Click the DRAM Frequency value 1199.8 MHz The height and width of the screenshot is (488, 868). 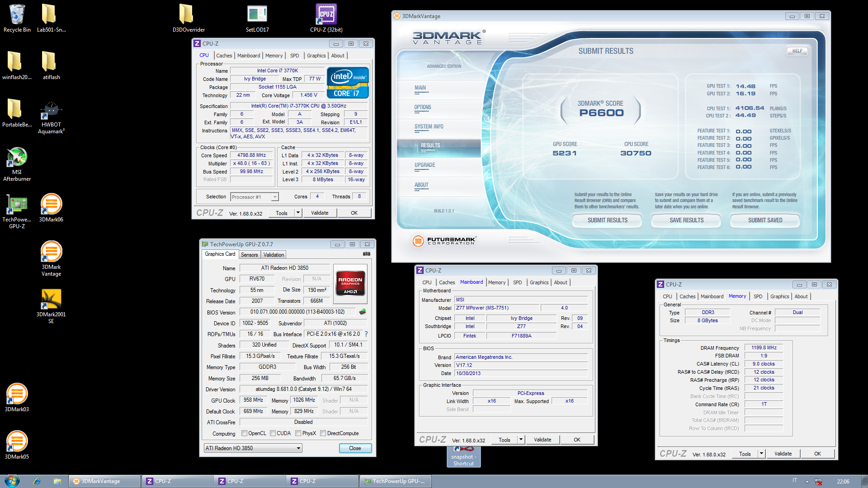coord(764,347)
